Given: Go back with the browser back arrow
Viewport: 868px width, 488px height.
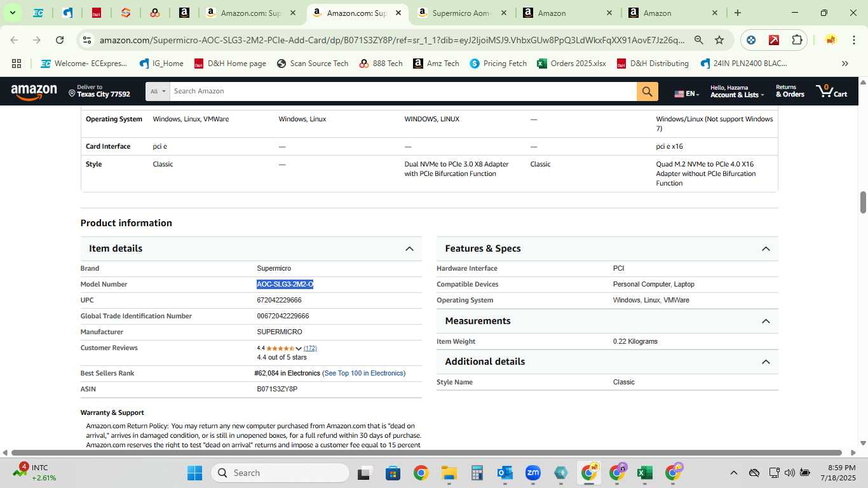Looking at the screenshot, I should [14, 40].
